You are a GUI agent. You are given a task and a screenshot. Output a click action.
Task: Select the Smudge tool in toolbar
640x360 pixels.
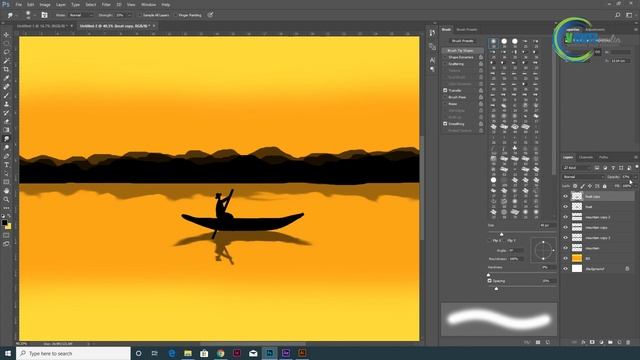[x=6, y=139]
